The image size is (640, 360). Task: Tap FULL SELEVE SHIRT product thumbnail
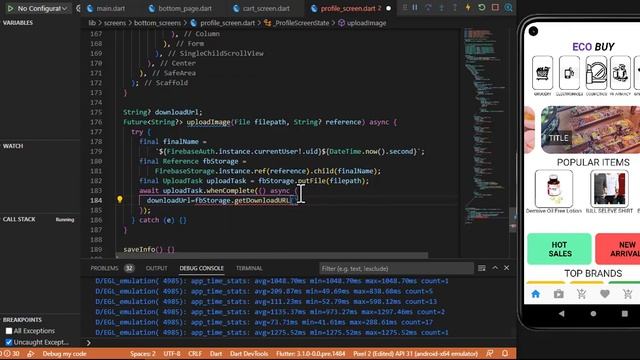pos(609,189)
